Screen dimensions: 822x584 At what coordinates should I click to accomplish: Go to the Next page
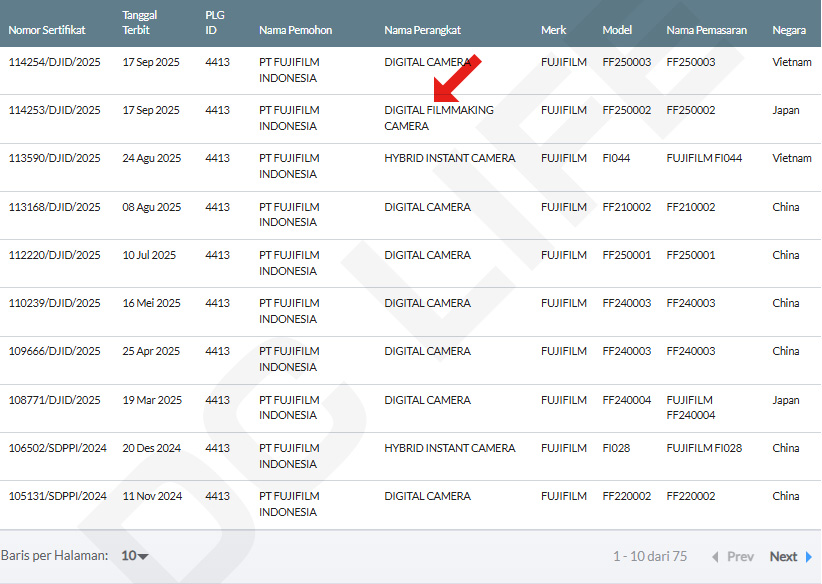click(x=783, y=557)
